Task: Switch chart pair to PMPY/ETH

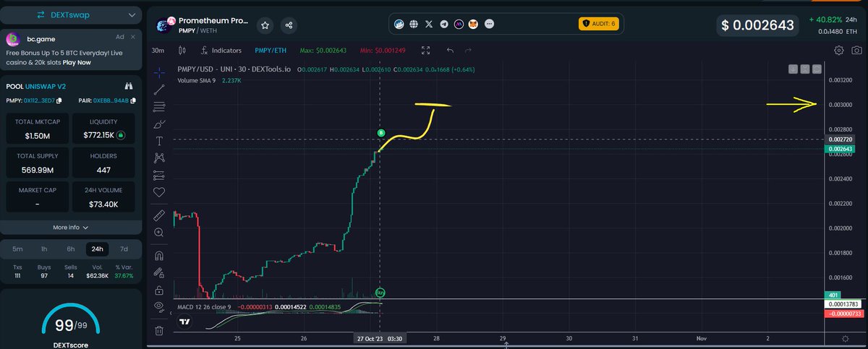Action: [269, 51]
